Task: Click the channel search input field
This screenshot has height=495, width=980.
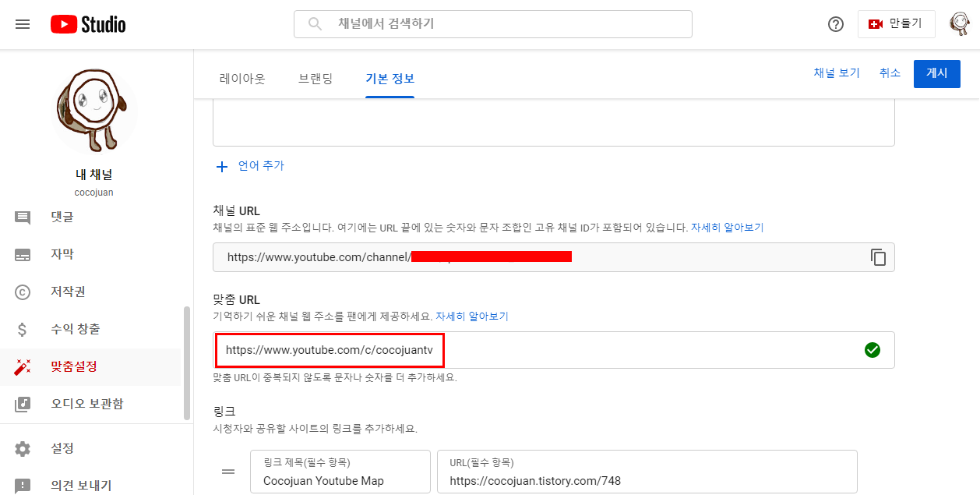Action: click(492, 24)
